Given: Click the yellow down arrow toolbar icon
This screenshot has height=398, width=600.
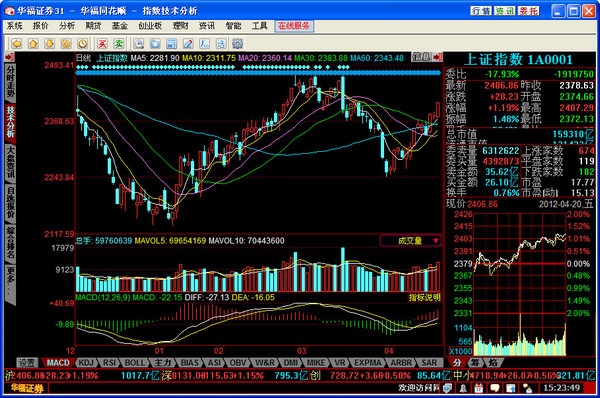Looking at the screenshot, I should 50,44.
